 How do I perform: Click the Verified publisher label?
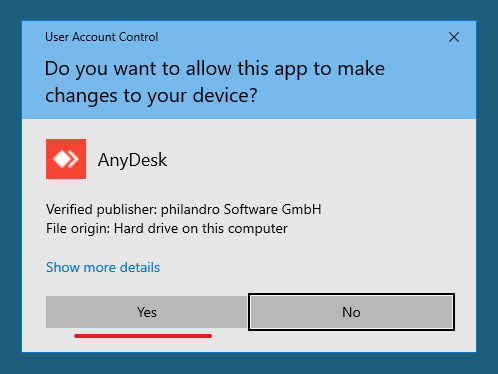[x=102, y=210]
